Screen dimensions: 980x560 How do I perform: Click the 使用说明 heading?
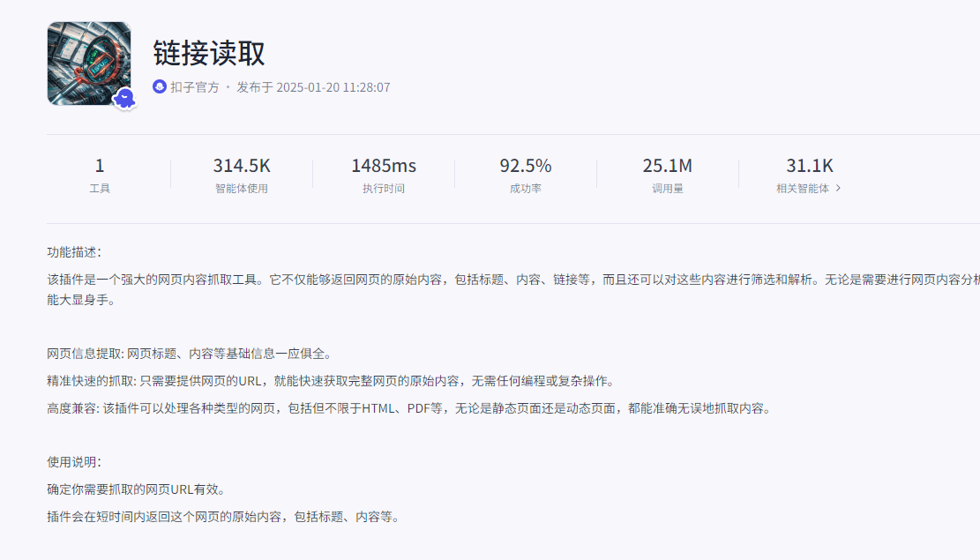(x=74, y=462)
